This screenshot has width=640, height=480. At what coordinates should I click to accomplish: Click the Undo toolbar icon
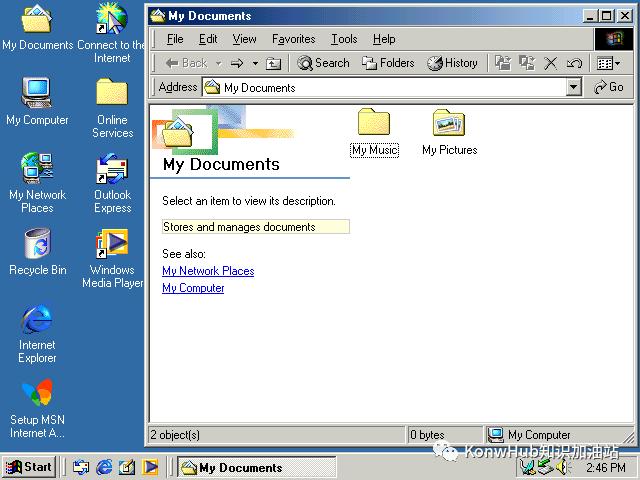[x=574, y=63]
